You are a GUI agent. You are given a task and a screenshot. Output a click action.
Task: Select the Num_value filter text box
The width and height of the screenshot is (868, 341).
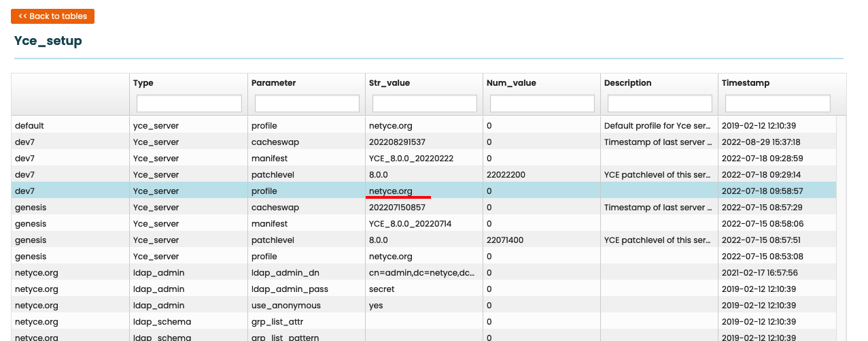542,103
